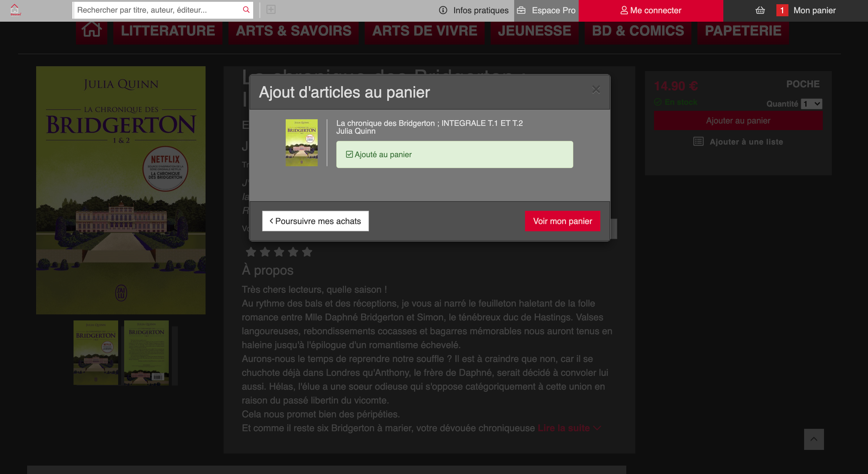Go to home via the house icon
Viewport: 868px width, 474px height.
click(92, 30)
